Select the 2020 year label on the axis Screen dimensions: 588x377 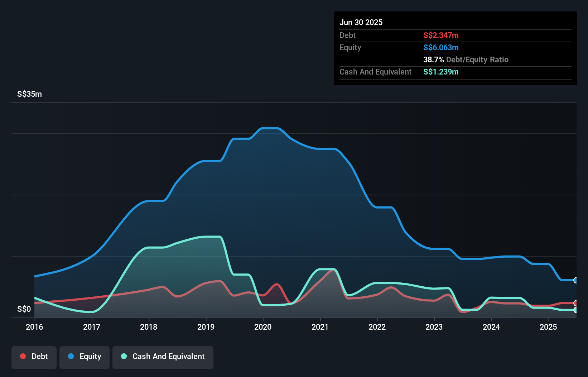[x=263, y=327]
